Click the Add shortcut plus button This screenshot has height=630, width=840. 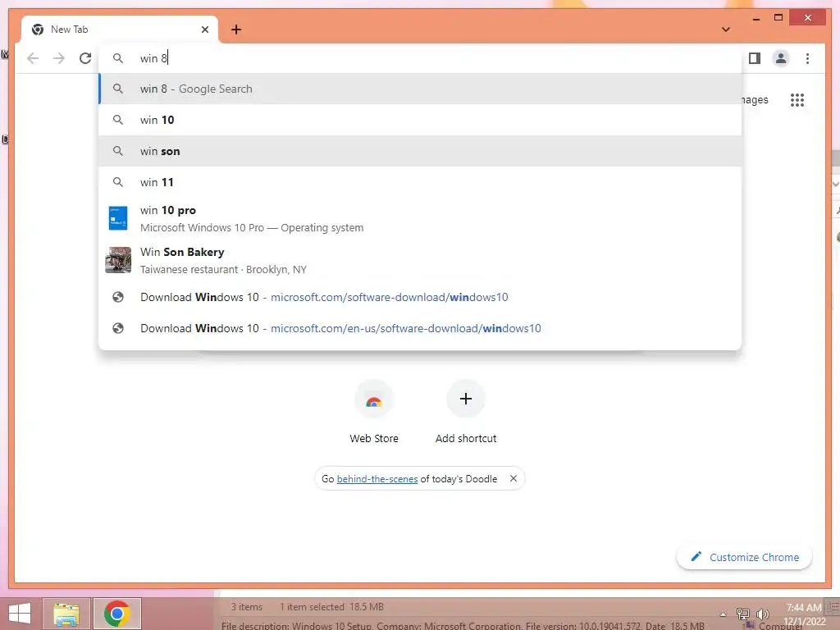[x=466, y=399]
